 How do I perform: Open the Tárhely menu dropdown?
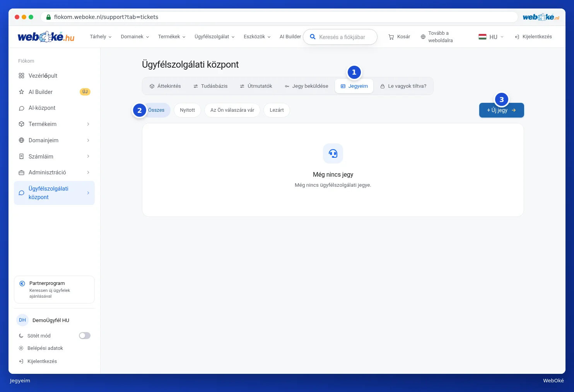pyautogui.click(x=101, y=37)
